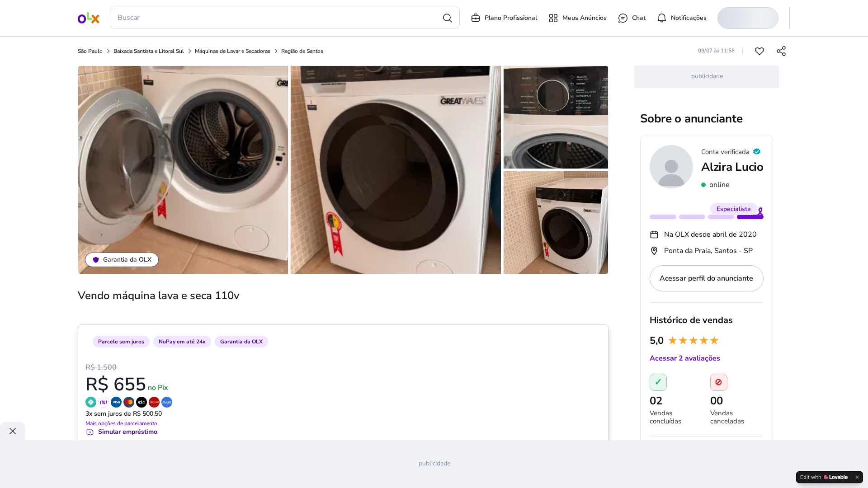Image resolution: width=868 pixels, height=488 pixels.
Task: Click seller name Alzira Lucio
Action: pos(732,167)
